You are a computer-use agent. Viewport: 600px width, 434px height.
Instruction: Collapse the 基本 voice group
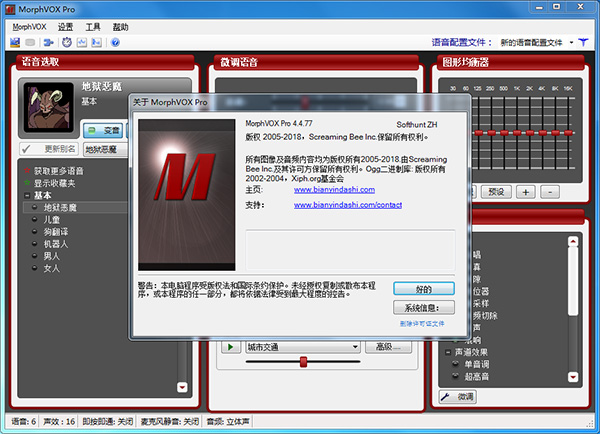click(27, 196)
